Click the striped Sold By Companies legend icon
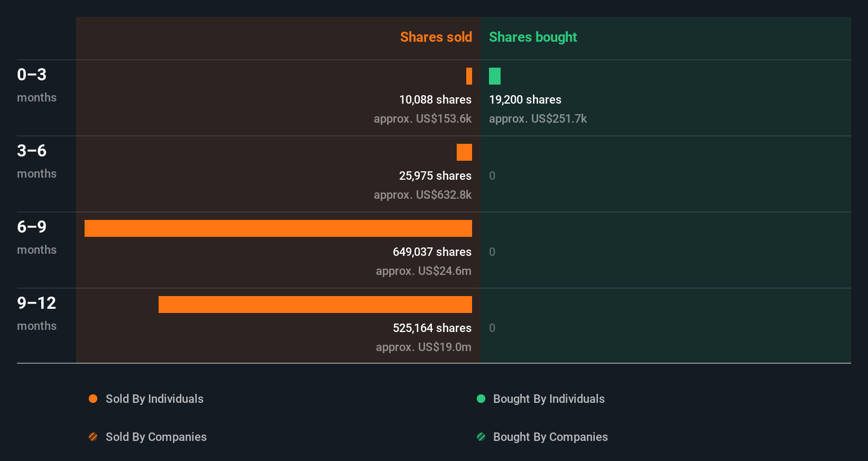Screen dimensions: 868x461 [93, 437]
